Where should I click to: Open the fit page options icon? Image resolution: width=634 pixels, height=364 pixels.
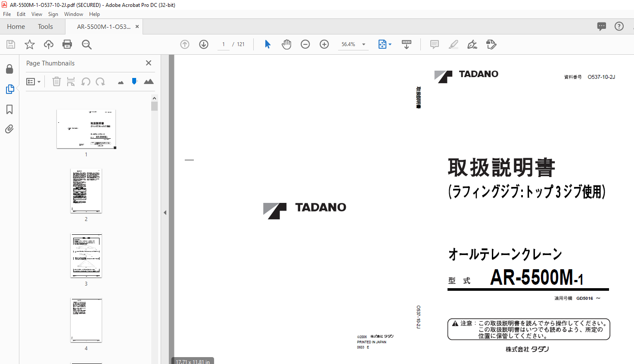tap(382, 44)
